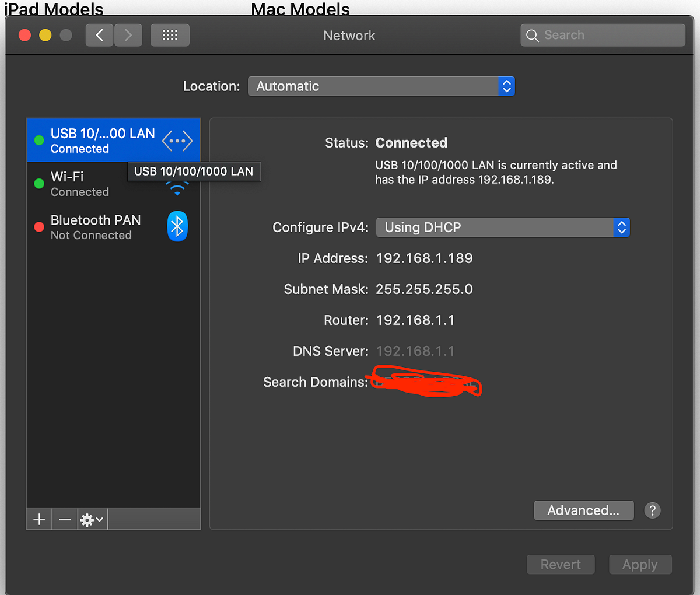Viewport: 700px width, 595px height.
Task: Click the Revert button
Action: click(561, 564)
